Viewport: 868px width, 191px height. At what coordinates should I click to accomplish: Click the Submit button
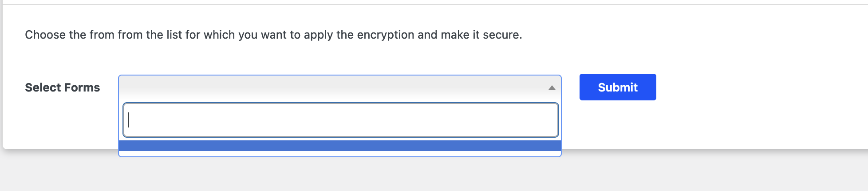[x=617, y=87]
